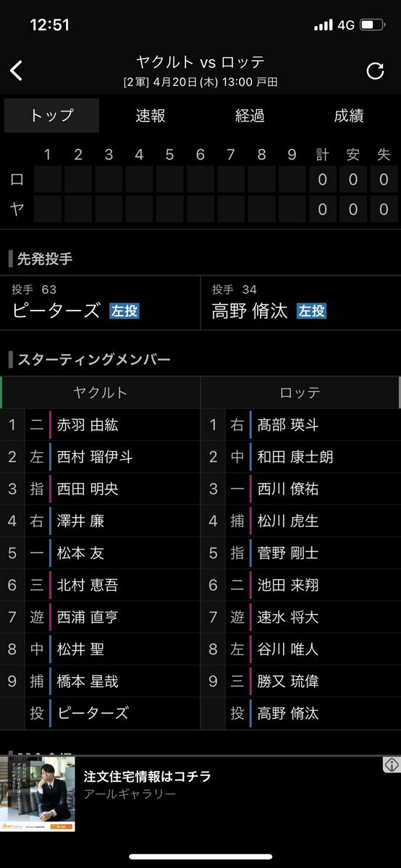
Task: Tap the 注文住宅情報はコチラ ad link
Action: tap(148, 777)
